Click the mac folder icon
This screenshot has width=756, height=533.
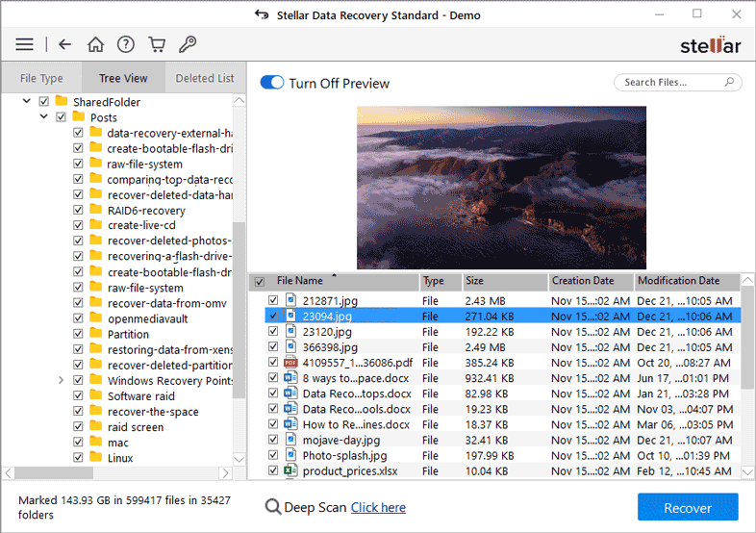point(96,442)
